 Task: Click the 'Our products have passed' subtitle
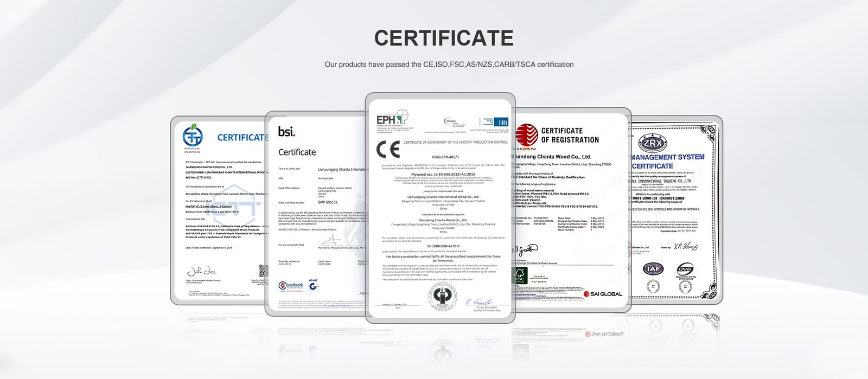pyautogui.click(x=449, y=65)
